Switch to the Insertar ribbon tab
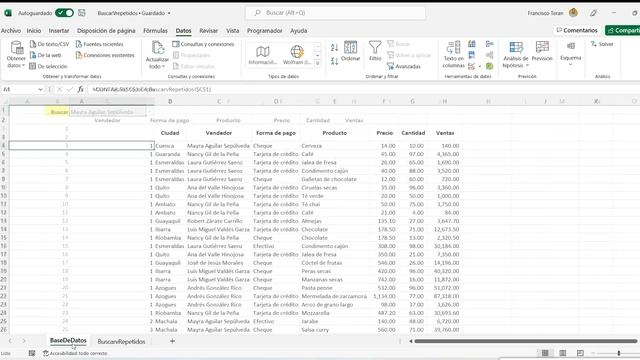The width and height of the screenshot is (640, 360). click(x=59, y=31)
